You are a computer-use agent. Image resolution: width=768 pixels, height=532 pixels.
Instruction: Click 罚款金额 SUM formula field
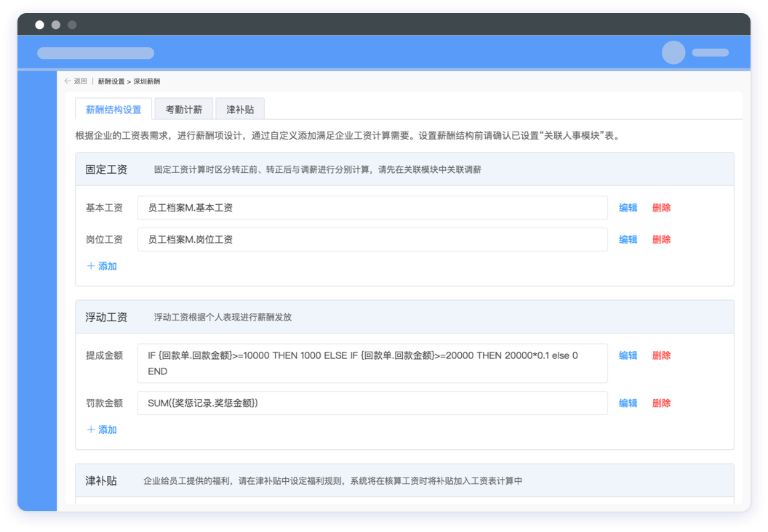click(372, 403)
